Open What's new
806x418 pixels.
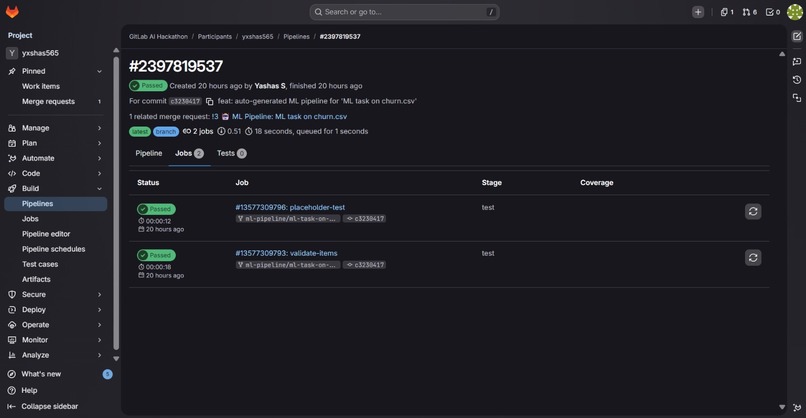click(41, 374)
